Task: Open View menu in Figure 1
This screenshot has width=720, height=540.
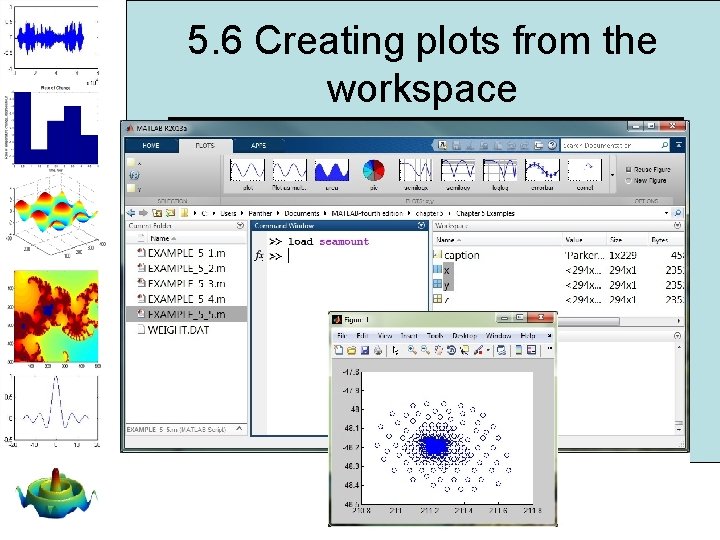Action: [385, 336]
